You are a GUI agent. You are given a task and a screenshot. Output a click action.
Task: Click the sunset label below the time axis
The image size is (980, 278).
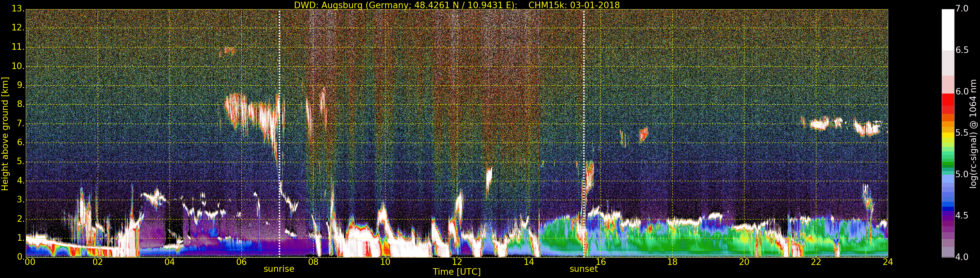(583, 269)
